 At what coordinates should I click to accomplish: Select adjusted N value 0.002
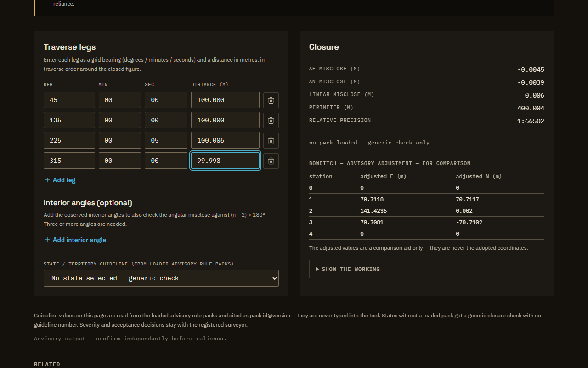click(x=464, y=211)
